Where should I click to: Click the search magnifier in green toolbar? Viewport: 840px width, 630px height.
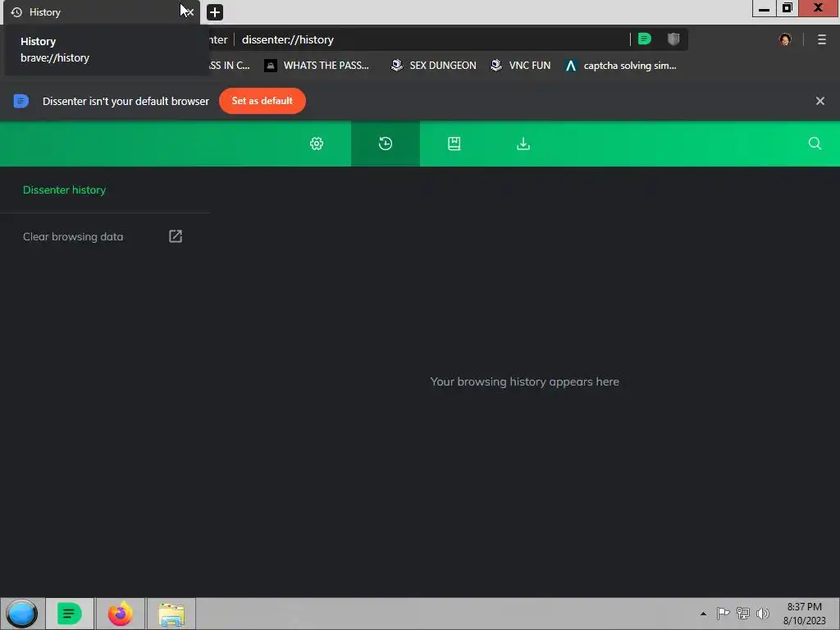click(815, 143)
